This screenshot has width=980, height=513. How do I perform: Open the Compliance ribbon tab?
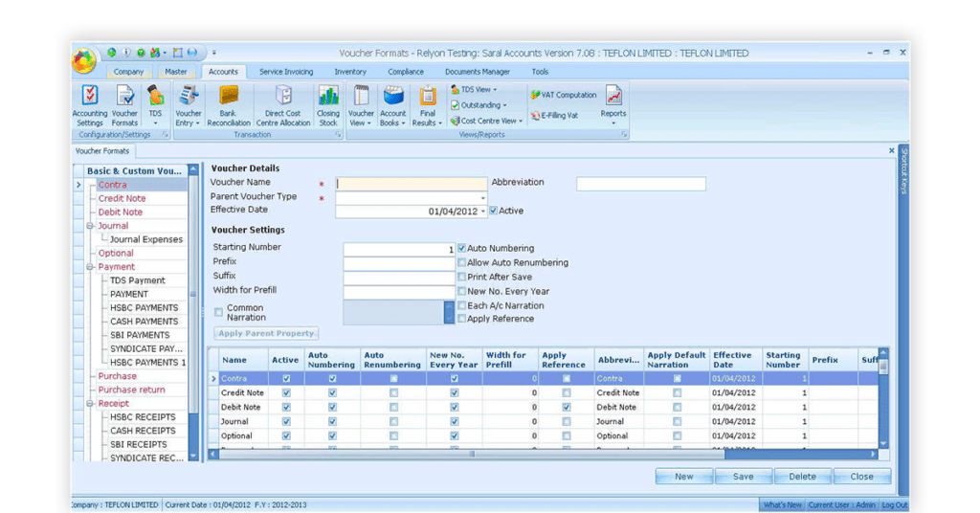[x=406, y=72]
